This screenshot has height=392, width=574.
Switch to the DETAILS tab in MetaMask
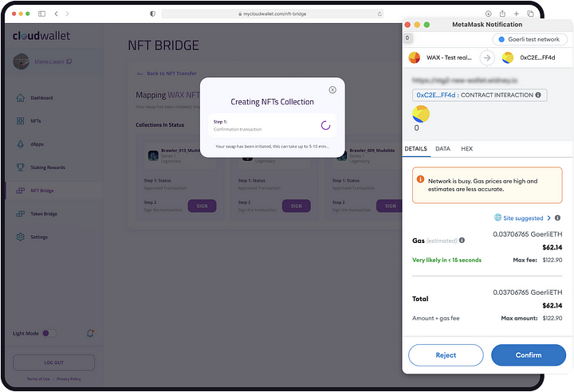coord(416,149)
